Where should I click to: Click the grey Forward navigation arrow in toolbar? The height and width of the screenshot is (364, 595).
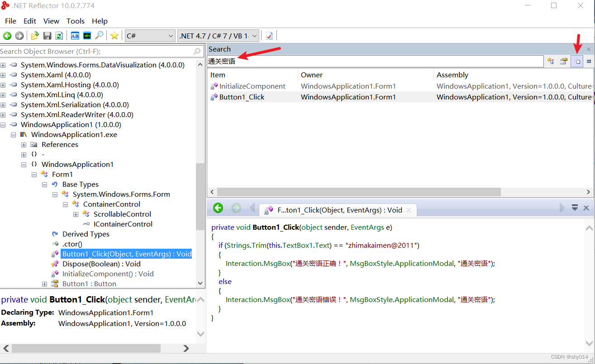point(19,36)
